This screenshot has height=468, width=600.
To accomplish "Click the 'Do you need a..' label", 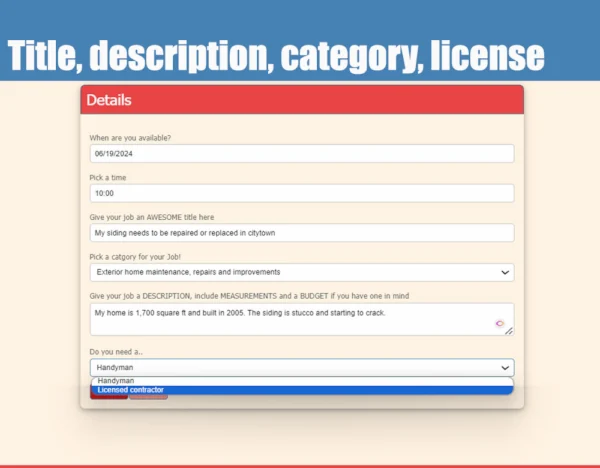I will (116, 352).
